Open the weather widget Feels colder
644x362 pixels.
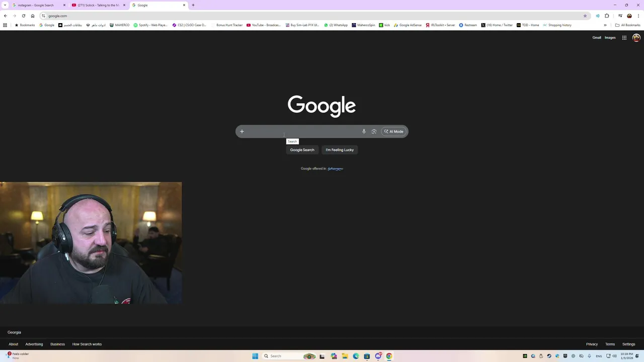pos(18,356)
